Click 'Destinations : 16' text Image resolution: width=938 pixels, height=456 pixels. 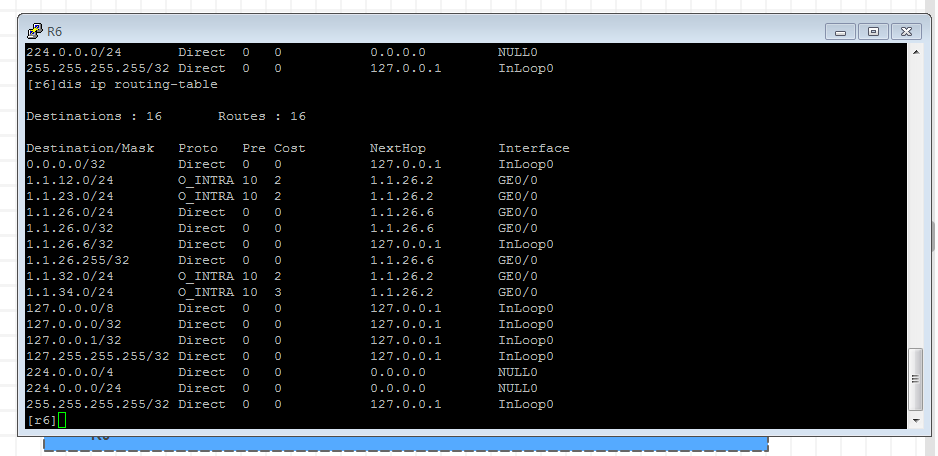tap(94, 116)
